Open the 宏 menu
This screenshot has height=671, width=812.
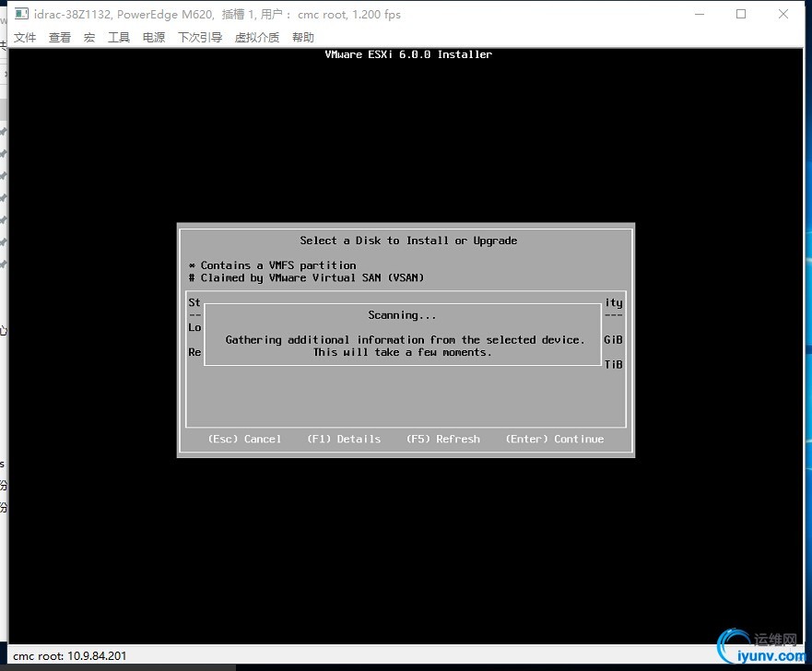click(89, 37)
